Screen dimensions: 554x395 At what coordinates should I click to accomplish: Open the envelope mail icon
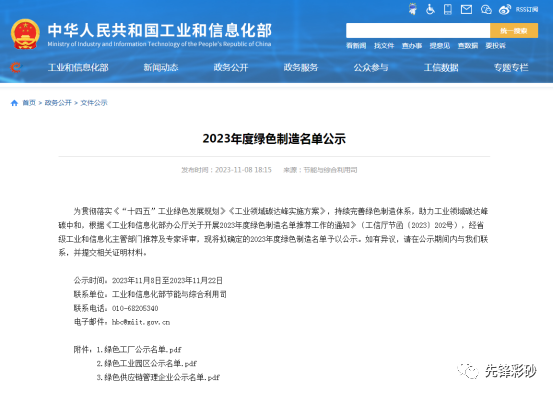point(466,10)
